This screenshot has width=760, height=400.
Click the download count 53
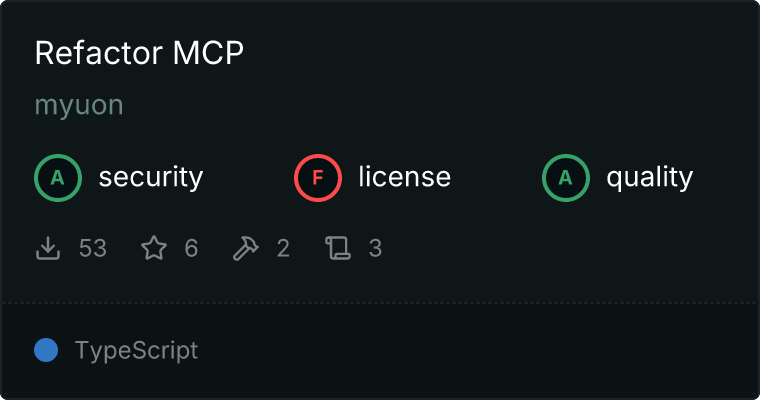[93, 248]
